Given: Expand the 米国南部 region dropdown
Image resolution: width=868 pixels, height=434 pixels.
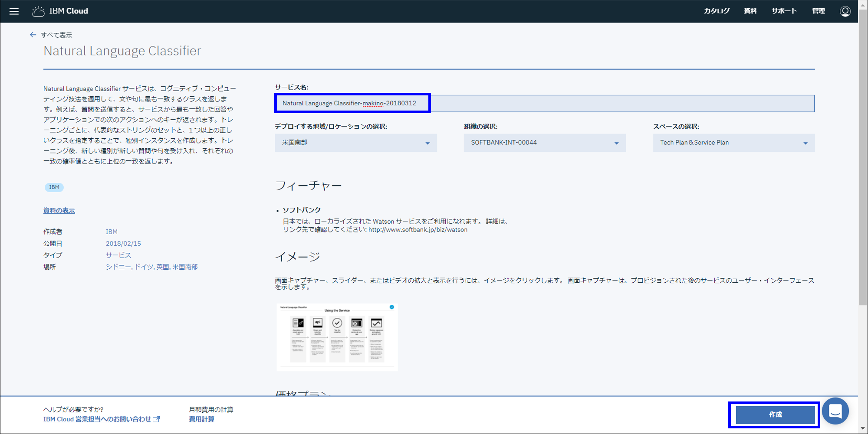Looking at the screenshot, I should [356, 143].
